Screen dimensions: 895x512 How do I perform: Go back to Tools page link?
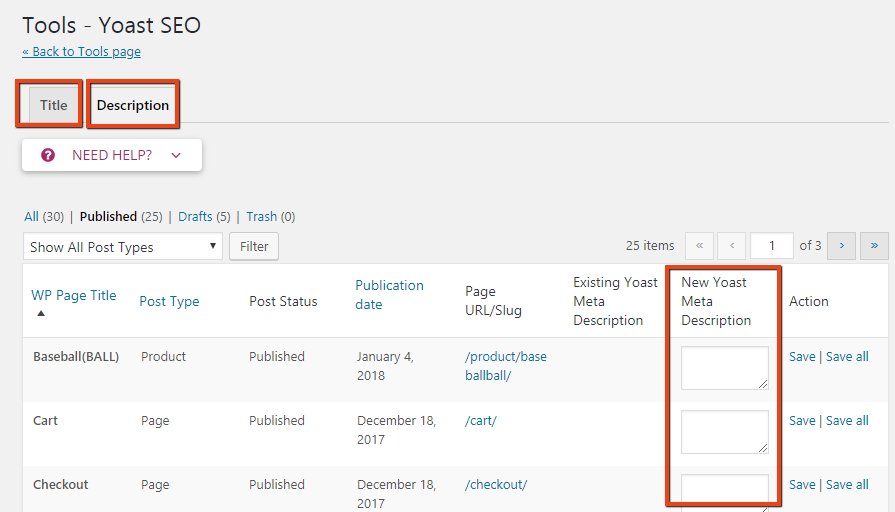pos(81,51)
